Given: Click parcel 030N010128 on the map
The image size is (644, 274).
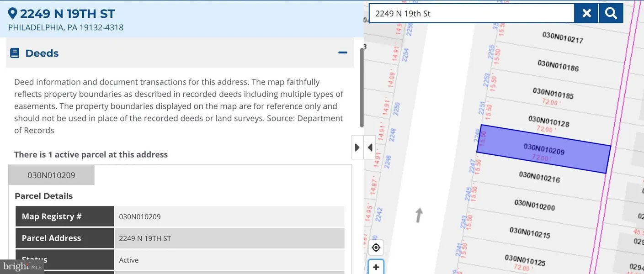Looking at the screenshot, I should coord(548,121).
